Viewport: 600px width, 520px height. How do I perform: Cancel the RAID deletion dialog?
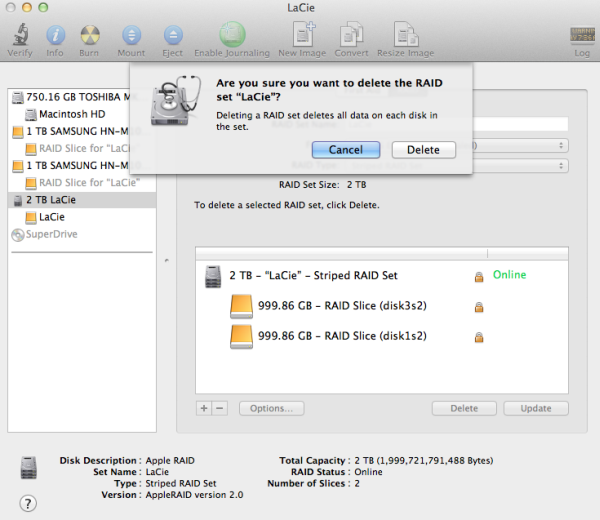click(x=346, y=150)
